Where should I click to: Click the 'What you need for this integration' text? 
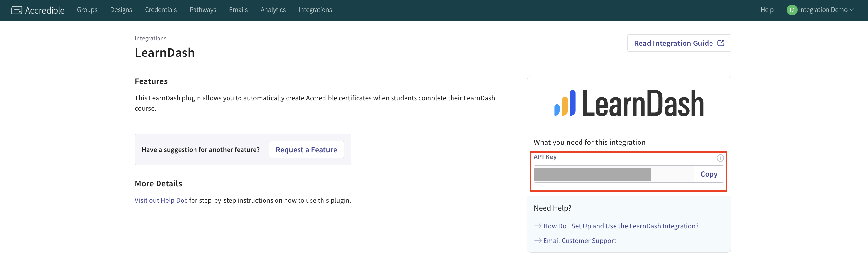click(x=590, y=142)
